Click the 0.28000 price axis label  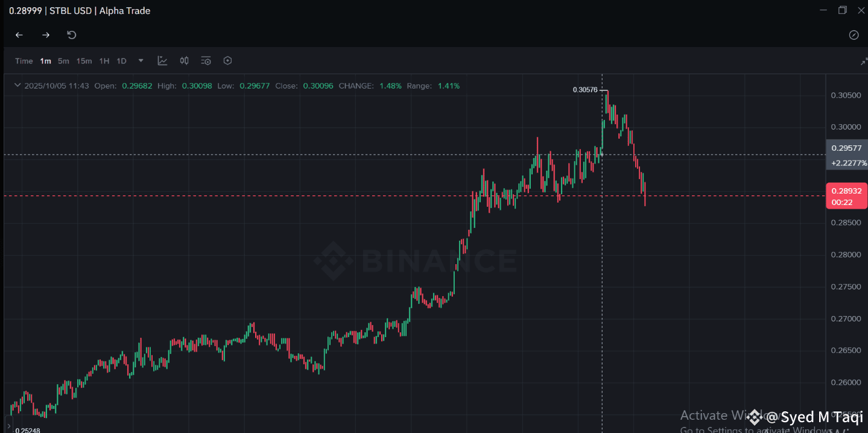846,254
